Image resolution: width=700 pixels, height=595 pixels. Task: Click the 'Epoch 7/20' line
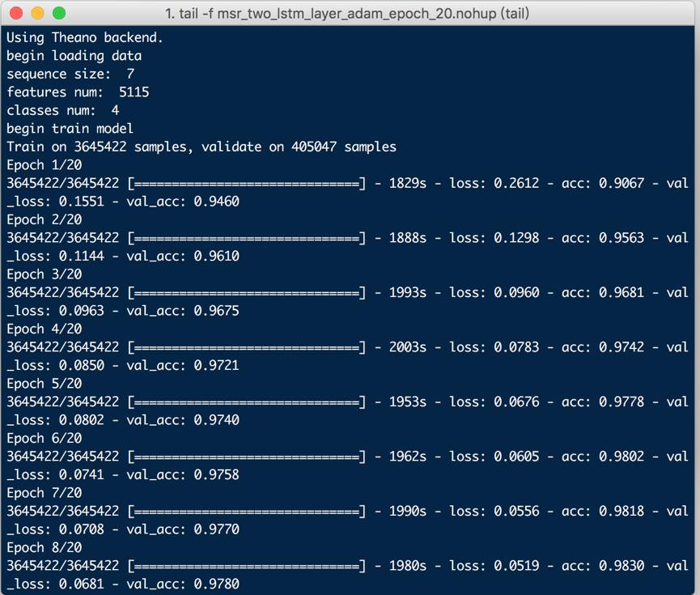tap(45, 493)
